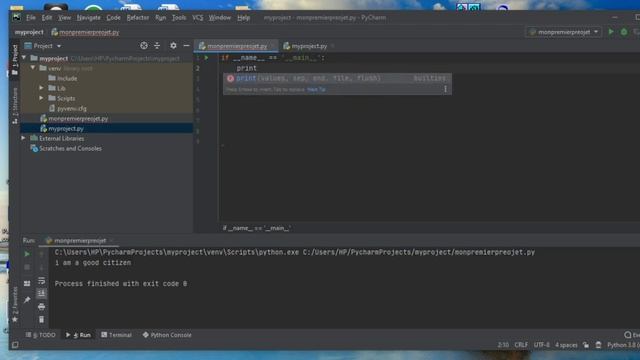Close the monpremierpreojet Run tab
Screen dimensions: 640x360
coord(111,241)
